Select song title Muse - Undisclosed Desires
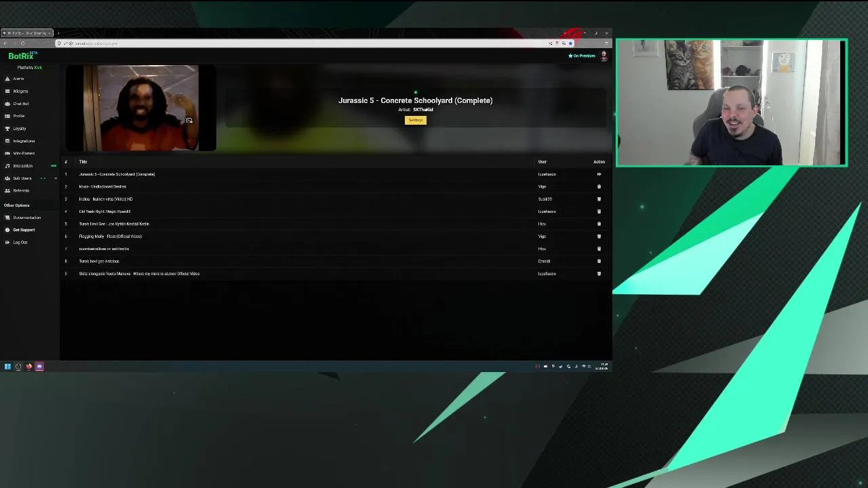The height and width of the screenshot is (488, 868). tap(102, 186)
